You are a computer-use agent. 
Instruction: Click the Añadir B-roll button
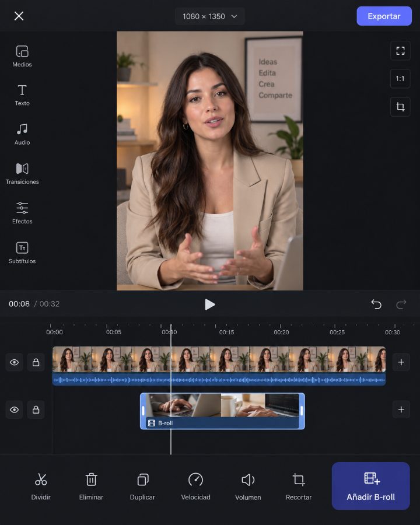click(x=371, y=486)
